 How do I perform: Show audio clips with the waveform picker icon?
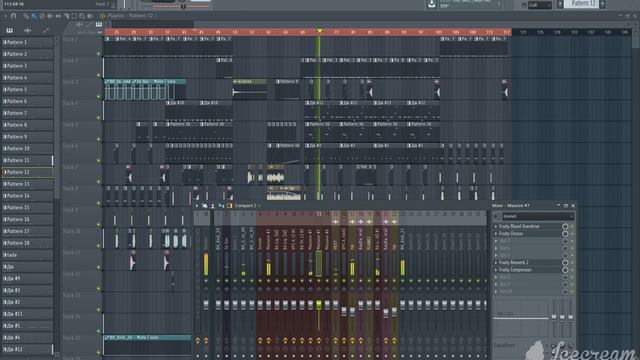[x=27, y=30]
